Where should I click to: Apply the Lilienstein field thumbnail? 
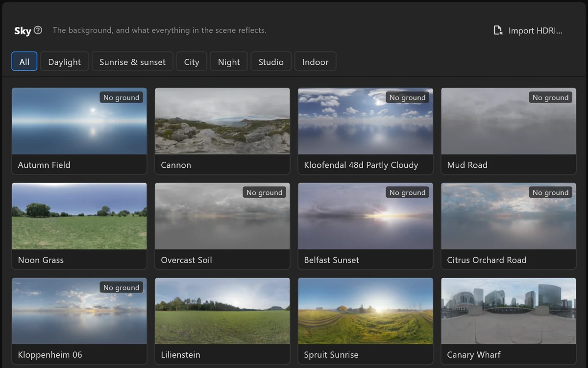pos(222,311)
